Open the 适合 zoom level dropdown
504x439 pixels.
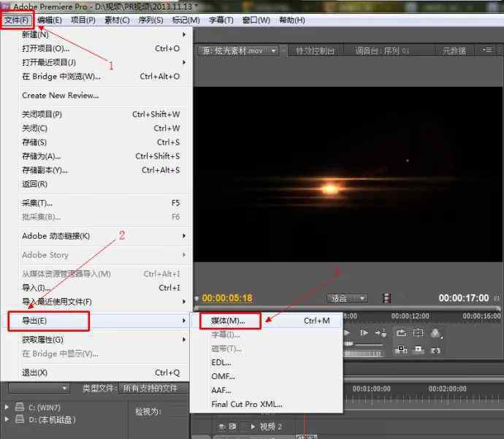pos(347,299)
